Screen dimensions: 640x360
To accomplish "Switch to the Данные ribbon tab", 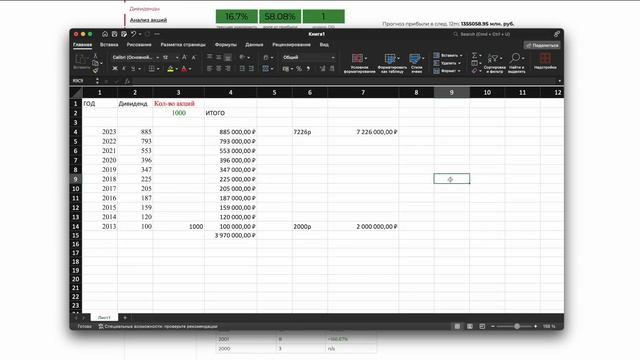I will coord(254,45).
